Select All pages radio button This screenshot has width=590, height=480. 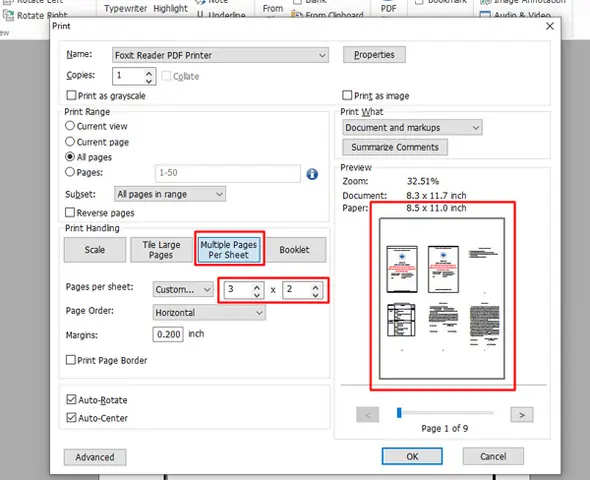[x=70, y=156]
